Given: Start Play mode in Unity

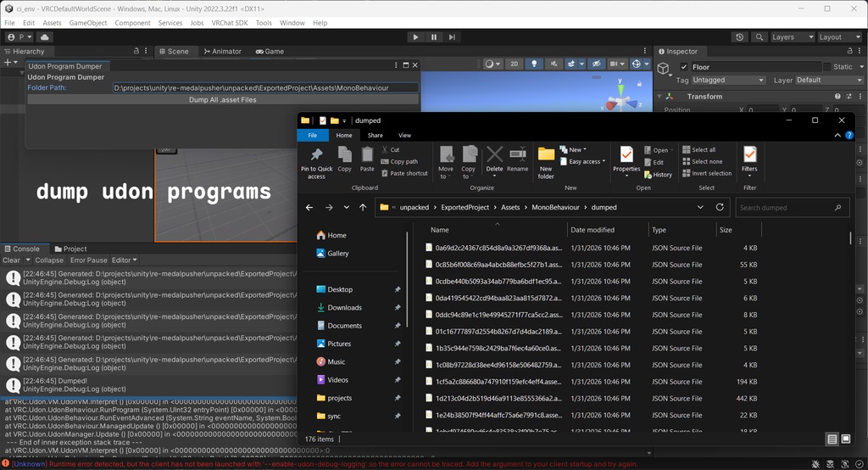Looking at the screenshot, I should pyautogui.click(x=415, y=37).
